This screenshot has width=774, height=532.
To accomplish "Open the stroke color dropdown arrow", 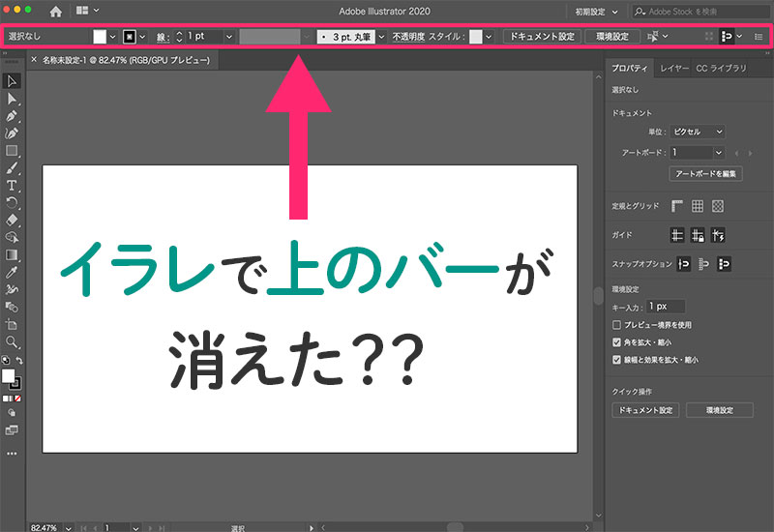I will point(142,37).
